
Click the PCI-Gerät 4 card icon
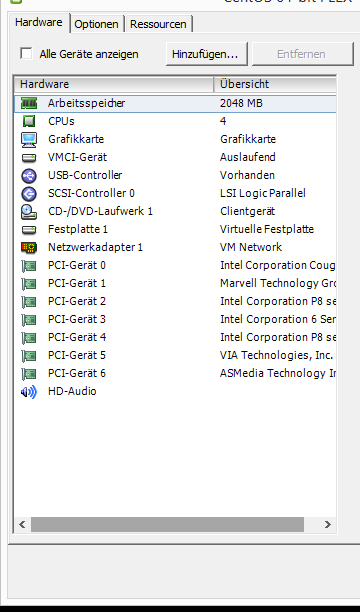(x=29, y=338)
